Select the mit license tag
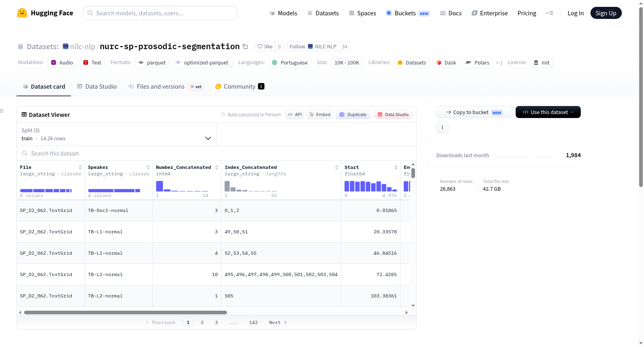 click(x=542, y=62)
